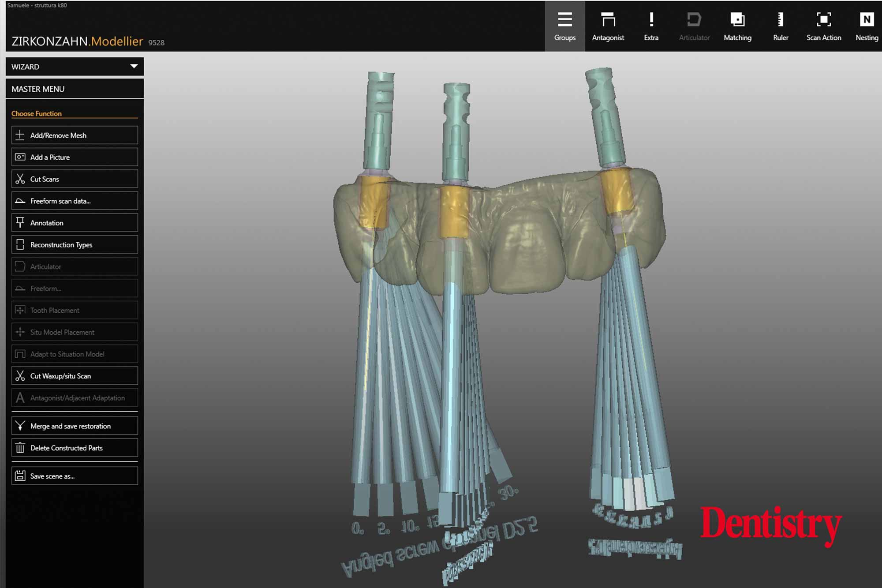882x588 pixels.
Task: Click the plus icon beside Add/Remove Mesh
Action: click(x=20, y=135)
